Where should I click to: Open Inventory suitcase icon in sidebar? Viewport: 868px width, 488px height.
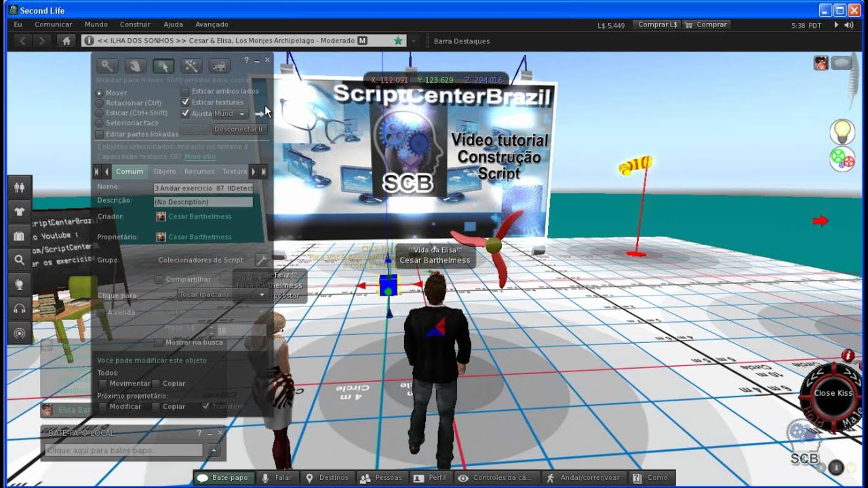(19, 236)
